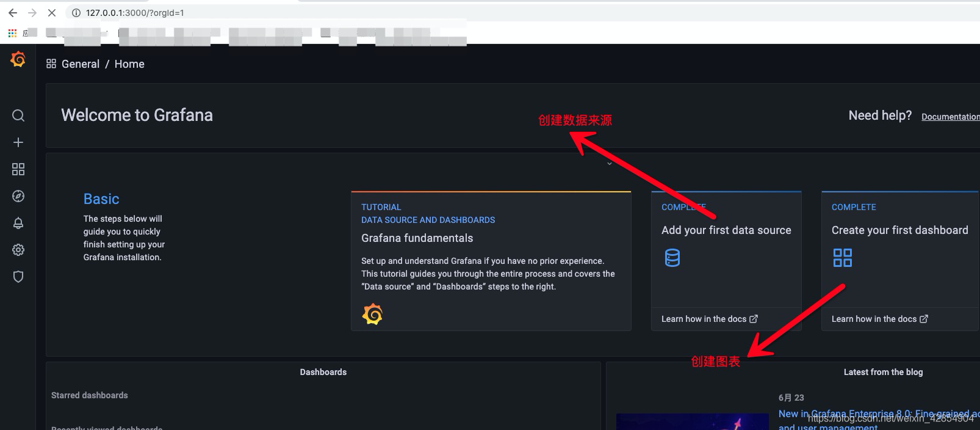980x430 pixels.
Task: Click Home in the breadcrumb
Action: pyautogui.click(x=129, y=64)
